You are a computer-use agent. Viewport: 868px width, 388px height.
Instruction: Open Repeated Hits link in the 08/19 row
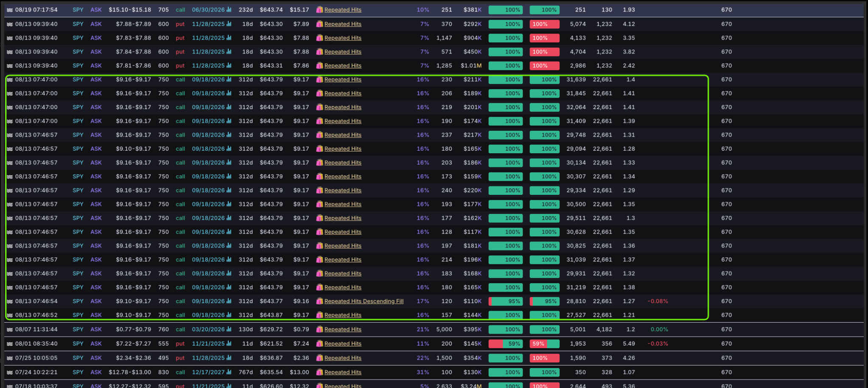(343, 10)
